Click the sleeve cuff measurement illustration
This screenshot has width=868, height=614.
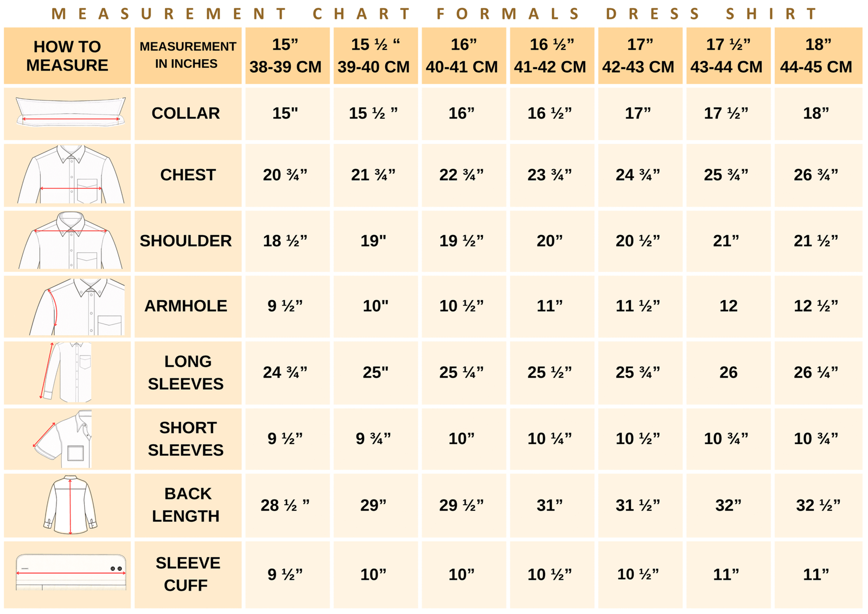coord(71,573)
